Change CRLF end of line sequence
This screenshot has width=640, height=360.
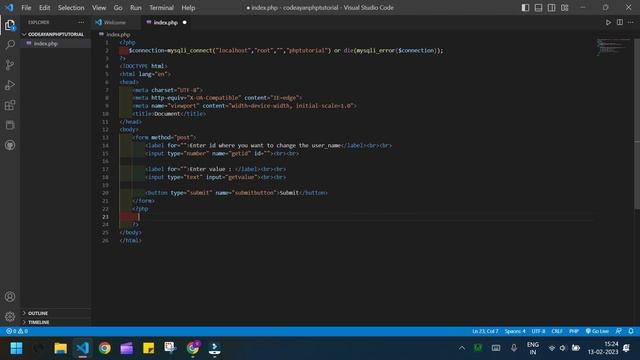[557, 331]
